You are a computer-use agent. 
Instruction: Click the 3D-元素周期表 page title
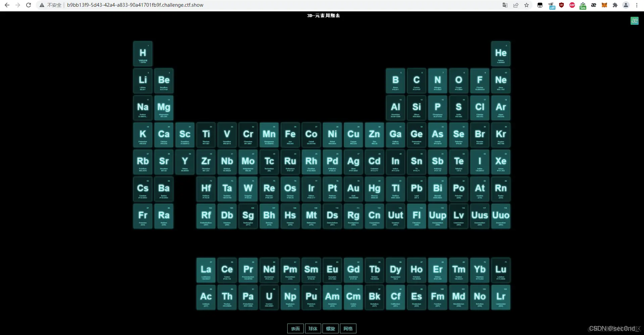coord(324,15)
